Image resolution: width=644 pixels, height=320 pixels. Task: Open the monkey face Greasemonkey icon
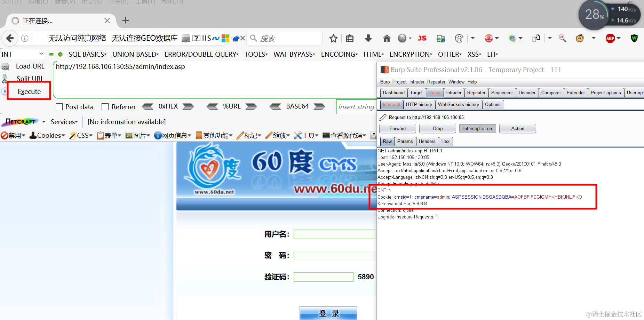(580, 38)
